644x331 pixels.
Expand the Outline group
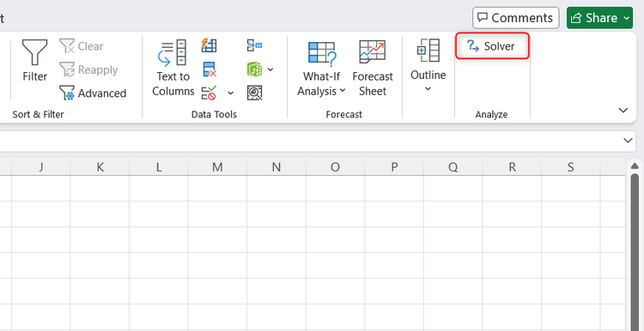click(x=428, y=66)
